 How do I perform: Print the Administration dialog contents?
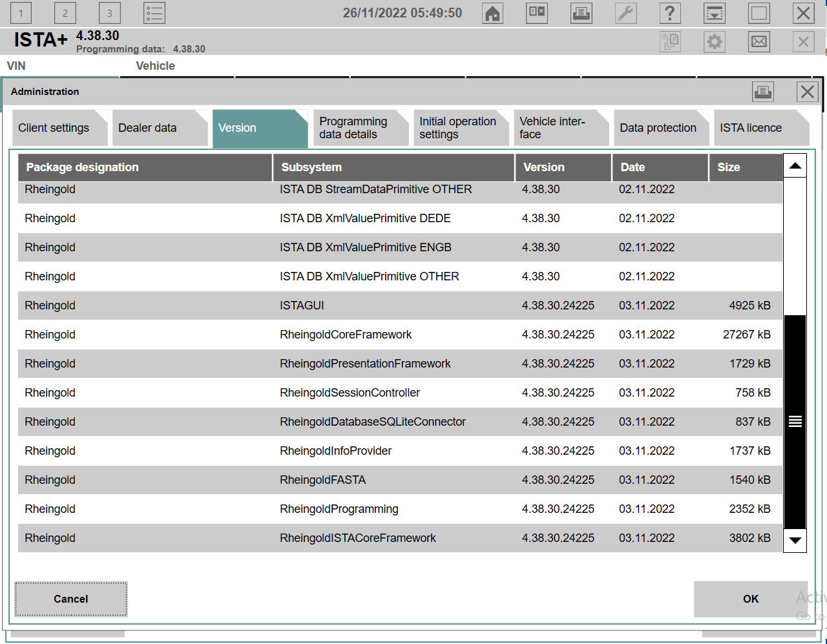tap(763, 92)
